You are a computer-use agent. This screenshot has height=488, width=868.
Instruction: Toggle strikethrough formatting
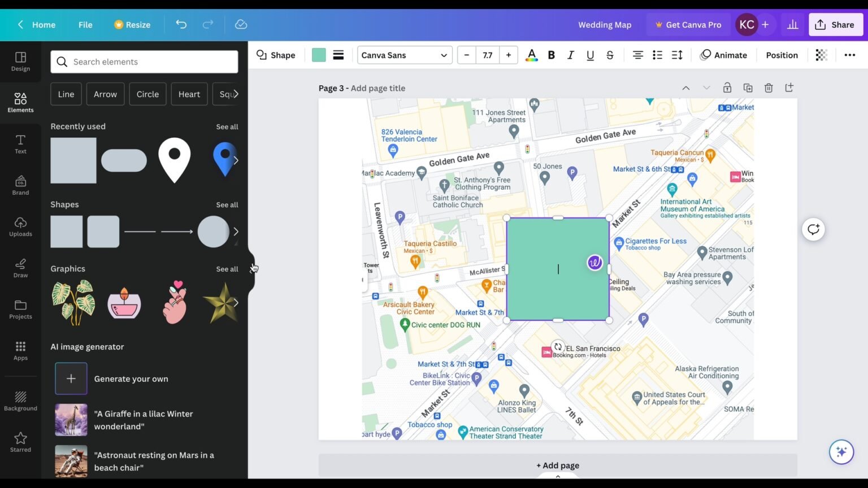(x=610, y=55)
